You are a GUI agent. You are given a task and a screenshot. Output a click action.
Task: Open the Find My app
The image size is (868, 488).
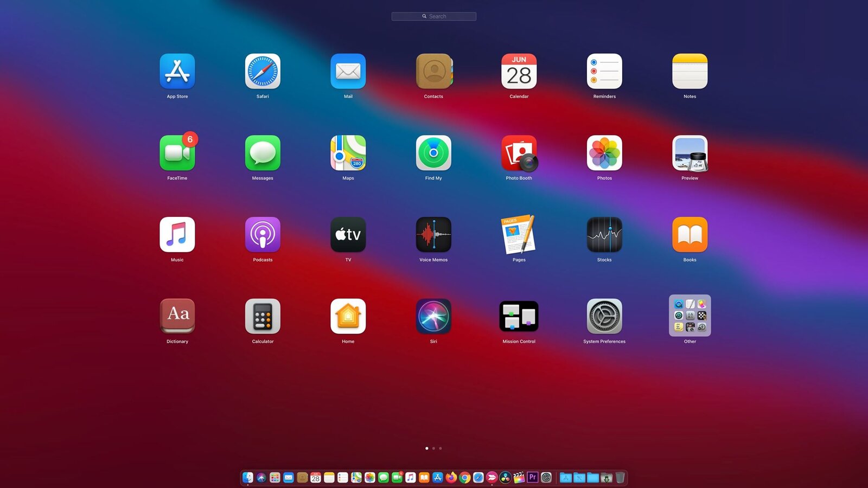tap(433, 153)
